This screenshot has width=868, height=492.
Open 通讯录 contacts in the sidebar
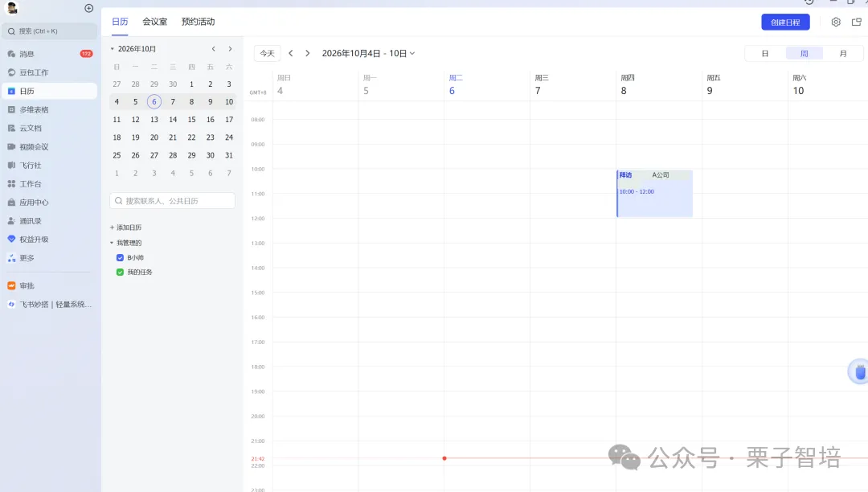pos(49,221)
